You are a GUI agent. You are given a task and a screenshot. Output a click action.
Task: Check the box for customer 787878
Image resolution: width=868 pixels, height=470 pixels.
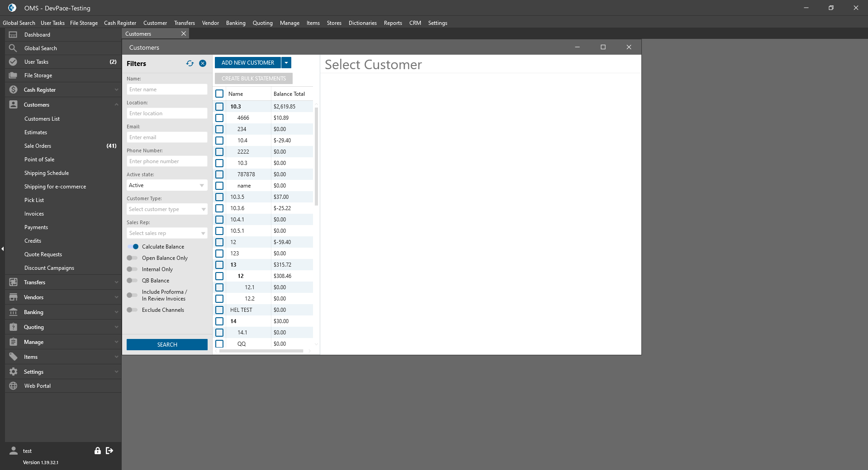point(219,174)
